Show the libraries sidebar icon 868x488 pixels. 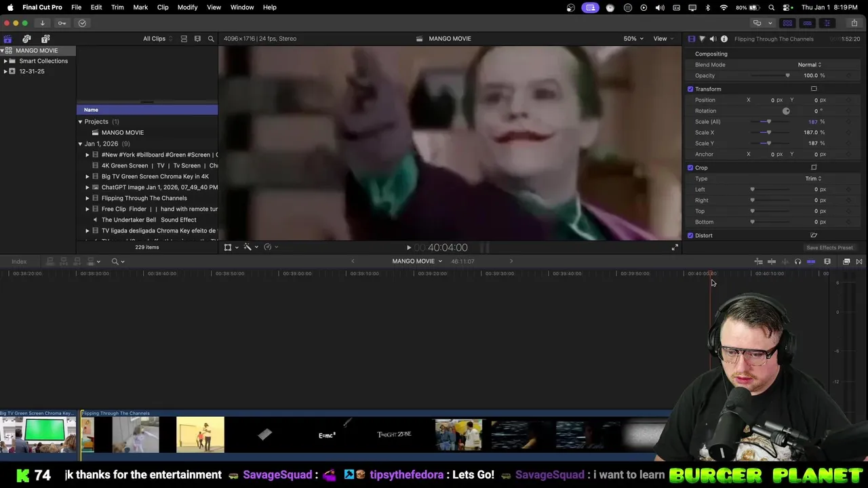tap(7, 39)
